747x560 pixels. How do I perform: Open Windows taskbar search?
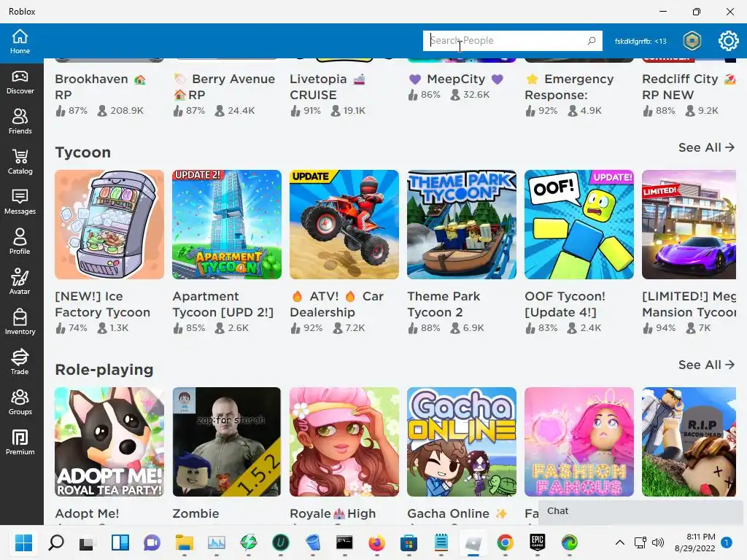[56, 542]
